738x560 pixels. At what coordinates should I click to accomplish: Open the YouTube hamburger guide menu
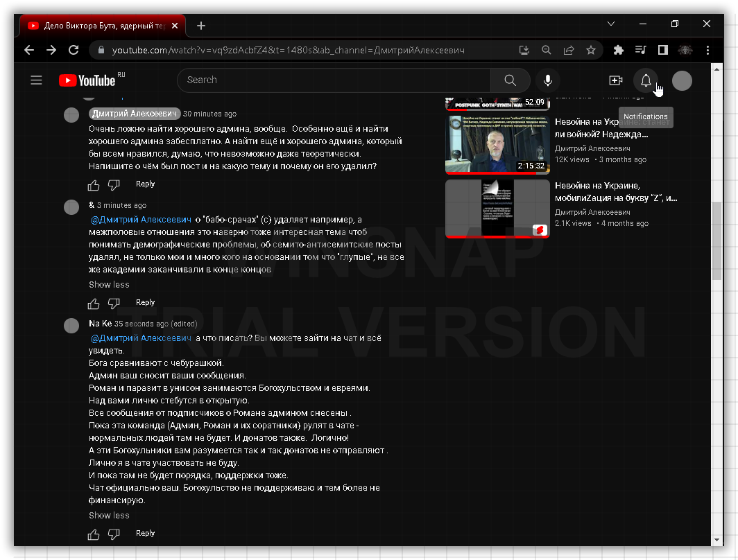tap(36, 80)
